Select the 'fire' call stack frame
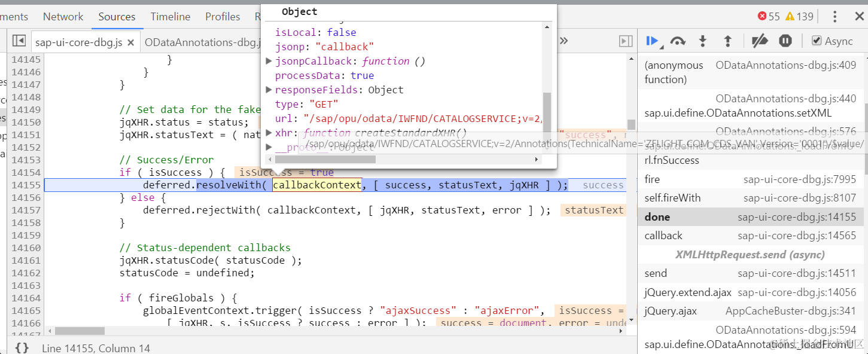This screenshot has height=354, width=868. (x=750, y=179)
